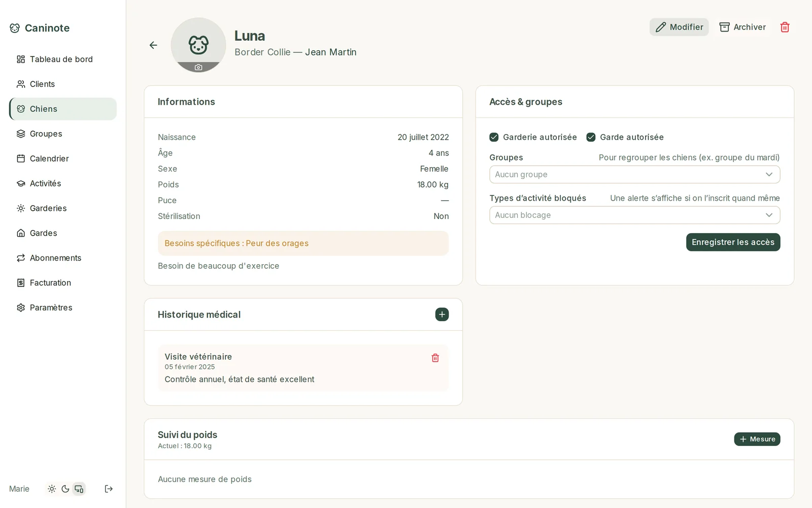Open the Chiens section
Viewport: 812px width, 508px height.
pos(63,109)
